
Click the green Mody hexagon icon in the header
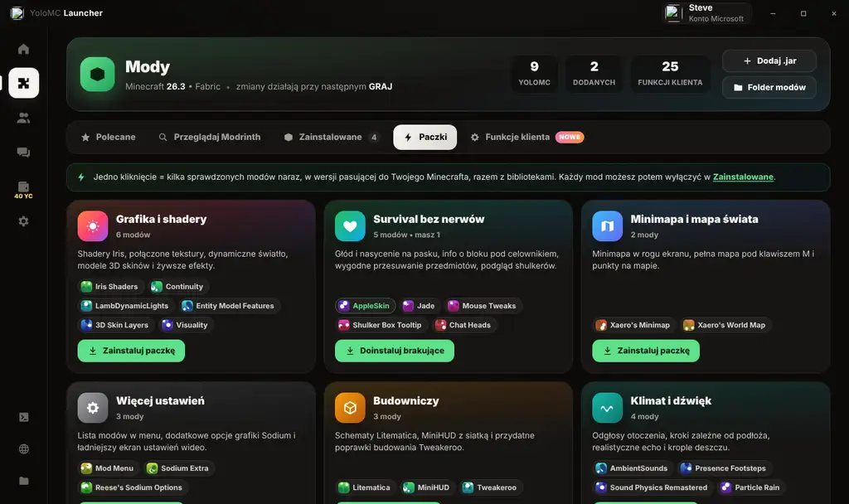point(98,74)
